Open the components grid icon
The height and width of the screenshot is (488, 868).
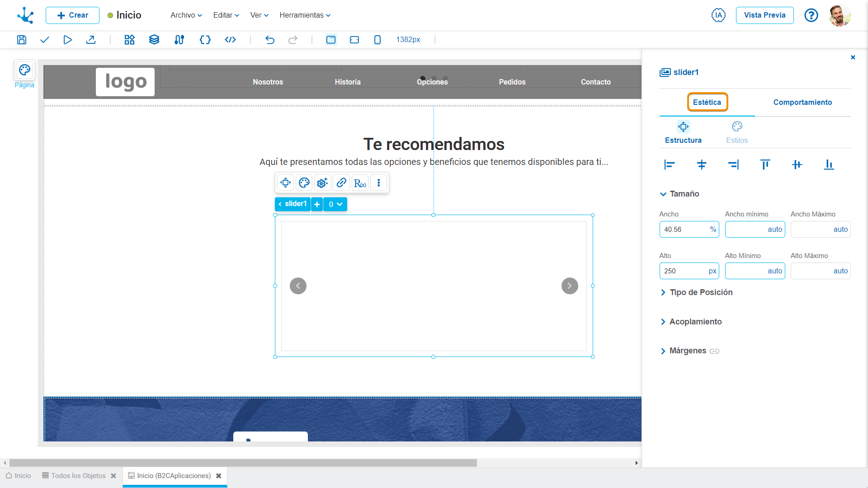click(130, 40)
